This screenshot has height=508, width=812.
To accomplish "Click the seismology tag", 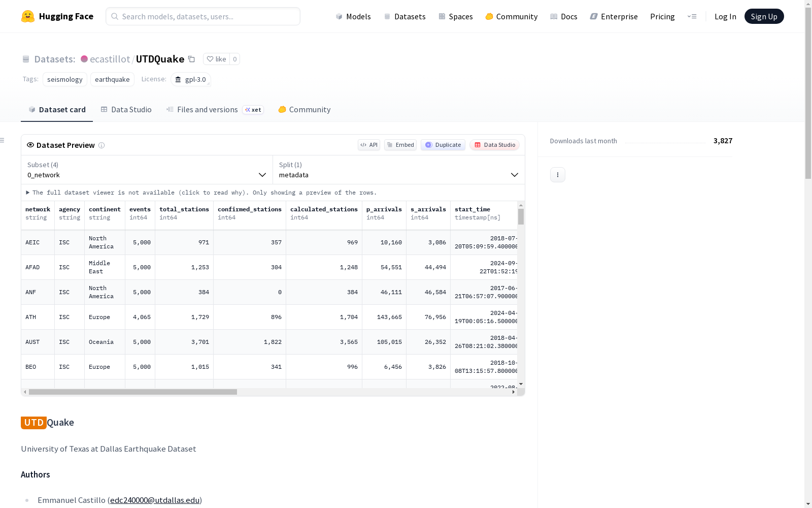I will coord(65,79).
